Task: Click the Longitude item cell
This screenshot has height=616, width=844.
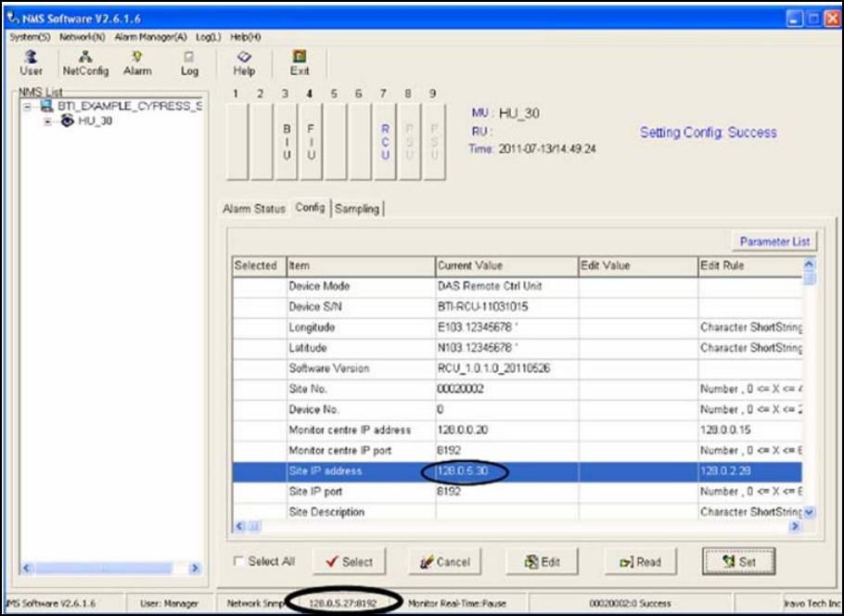Action: click(361, 327)
